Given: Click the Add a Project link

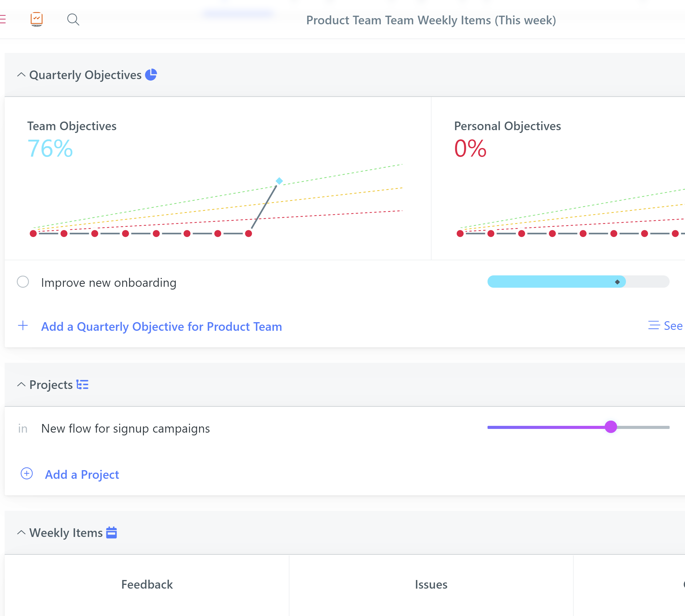Looking at the screenshot, I should tap(82, 474).
